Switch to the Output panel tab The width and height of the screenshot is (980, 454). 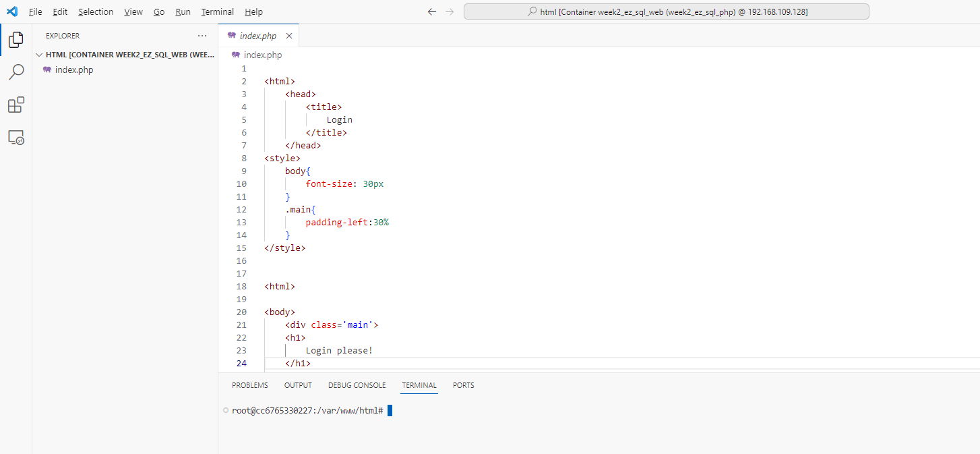(298, 385)
